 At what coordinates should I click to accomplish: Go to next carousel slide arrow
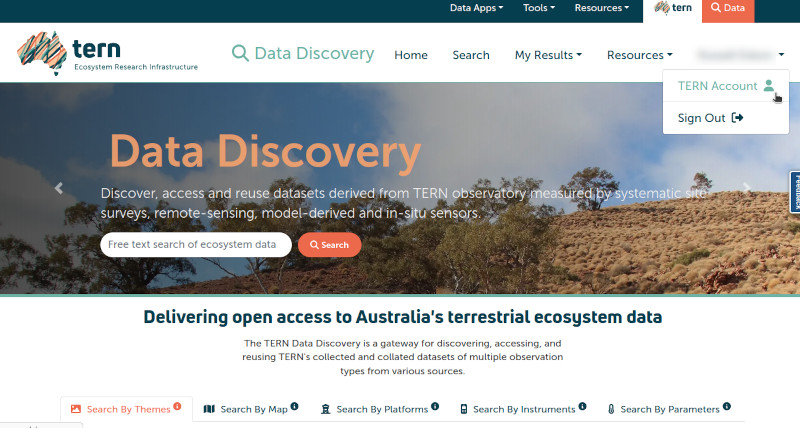[x=746, y=188]
